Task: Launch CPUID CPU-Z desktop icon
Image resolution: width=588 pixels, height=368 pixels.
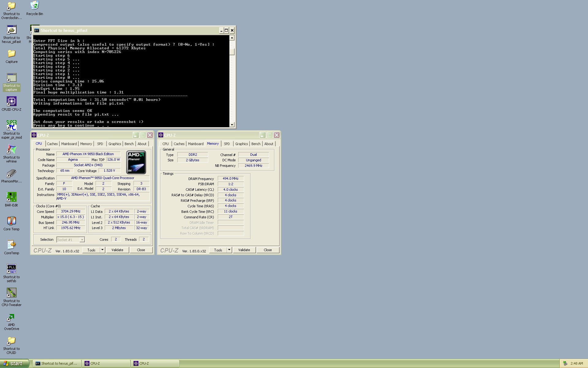Action: point(11,104)
